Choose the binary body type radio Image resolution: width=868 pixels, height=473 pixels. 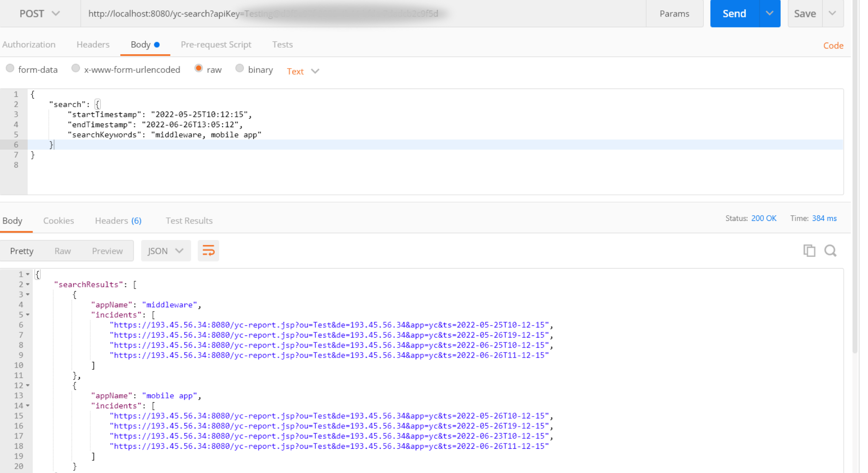pos(240,69)
